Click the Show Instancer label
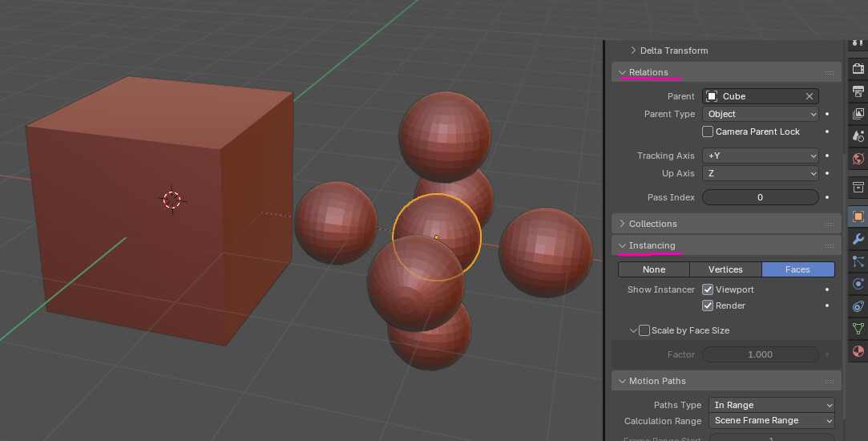This screenshot has width=868, height=441. pyautogui.click(x=660, y=289)
